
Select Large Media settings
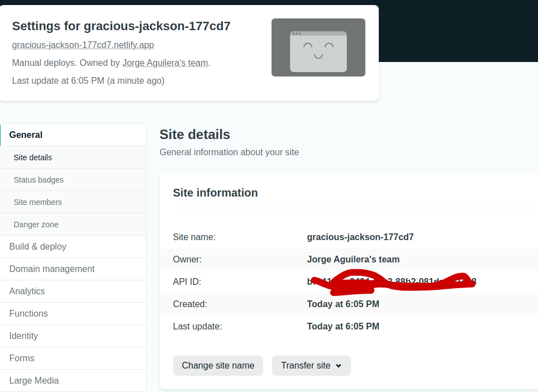point(34,380)
